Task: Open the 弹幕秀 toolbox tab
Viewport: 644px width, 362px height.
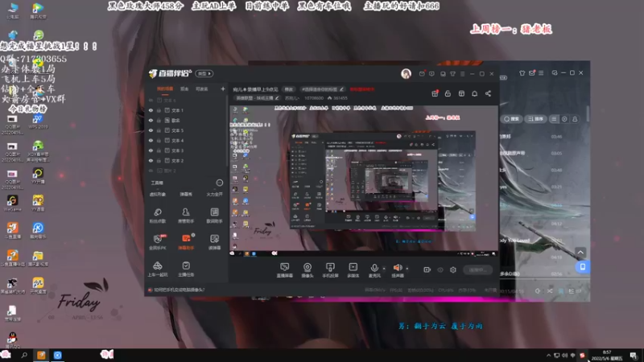Action: tap(186, 194)
